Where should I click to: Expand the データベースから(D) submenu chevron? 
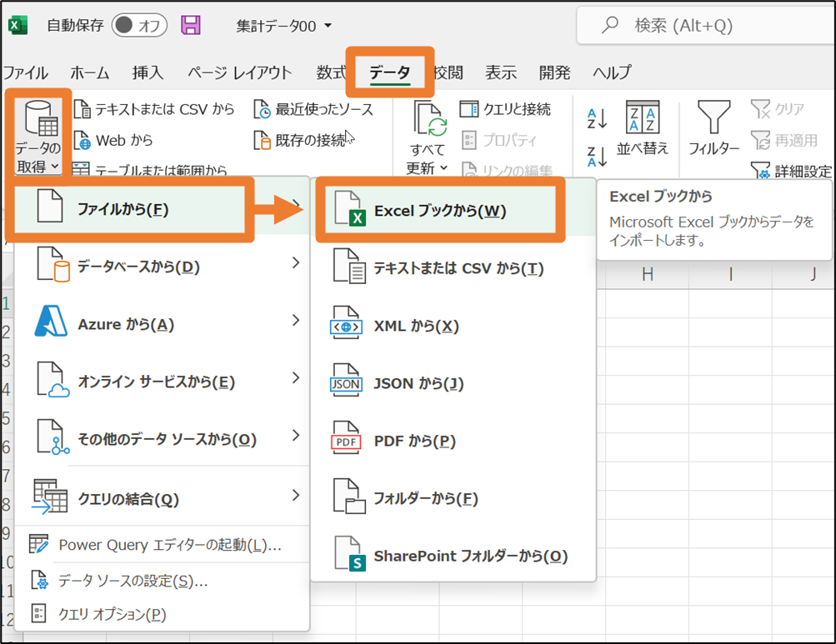296,262
